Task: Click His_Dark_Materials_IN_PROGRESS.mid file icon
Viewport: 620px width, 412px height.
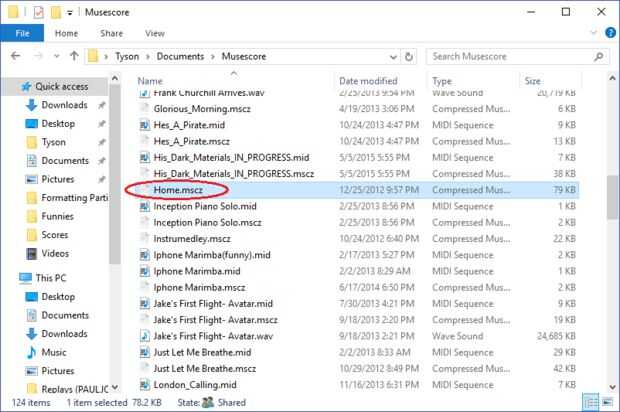Action: 145,157
